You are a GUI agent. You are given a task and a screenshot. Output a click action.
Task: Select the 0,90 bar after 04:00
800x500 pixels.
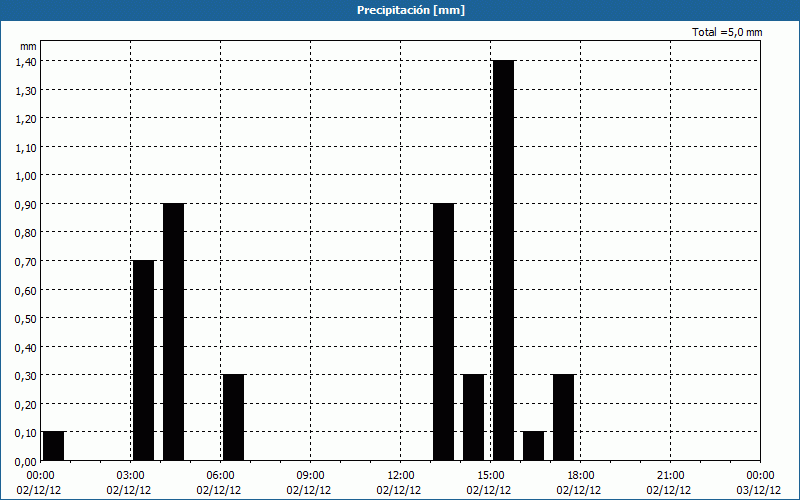point(173,332)
